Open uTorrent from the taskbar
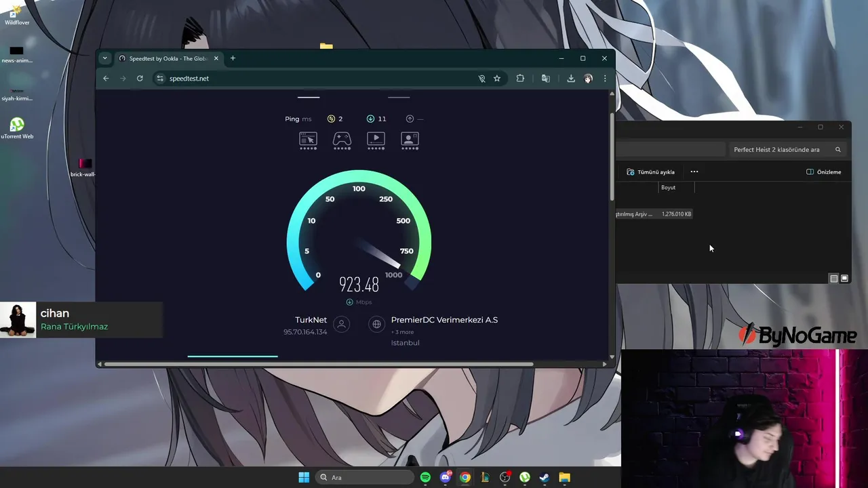This screenshot has width=868, height=488. pos(525,477)
